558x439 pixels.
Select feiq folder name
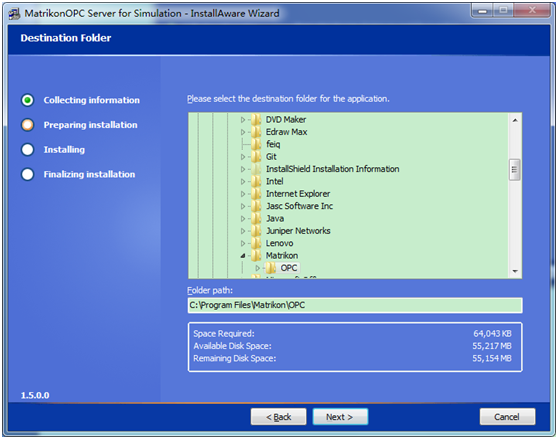[273, 144]
